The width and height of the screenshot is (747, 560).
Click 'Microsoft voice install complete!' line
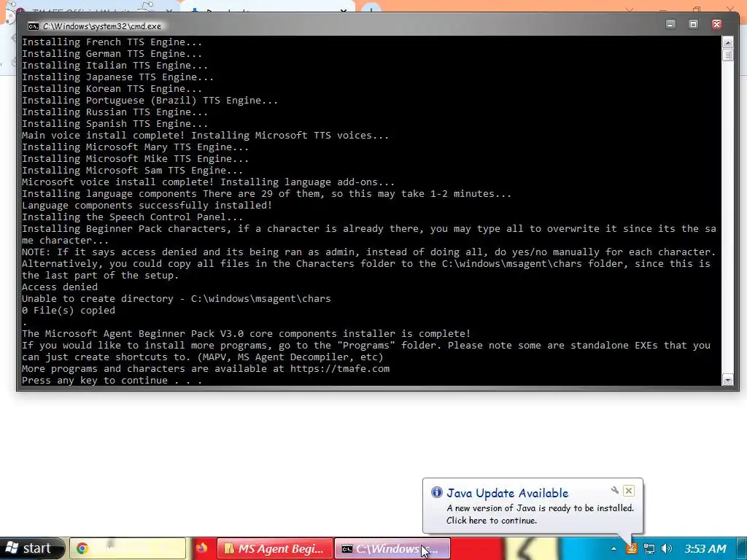pos(208,182)
